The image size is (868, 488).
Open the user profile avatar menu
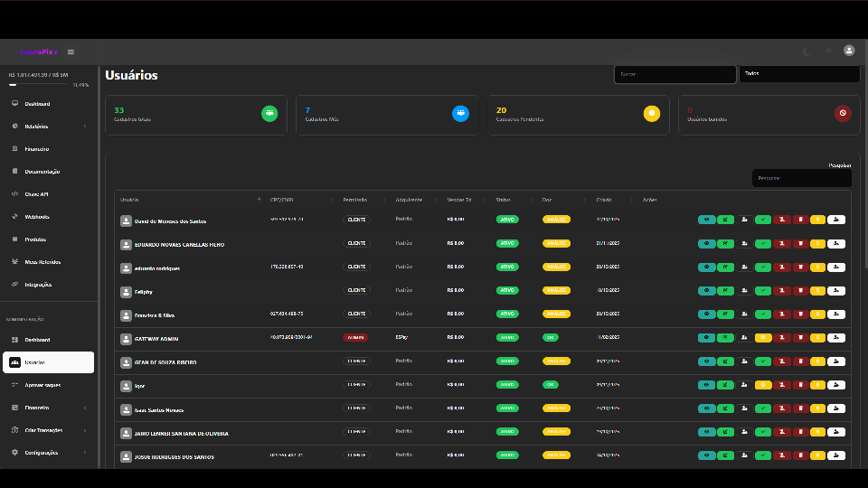(849, 52)
